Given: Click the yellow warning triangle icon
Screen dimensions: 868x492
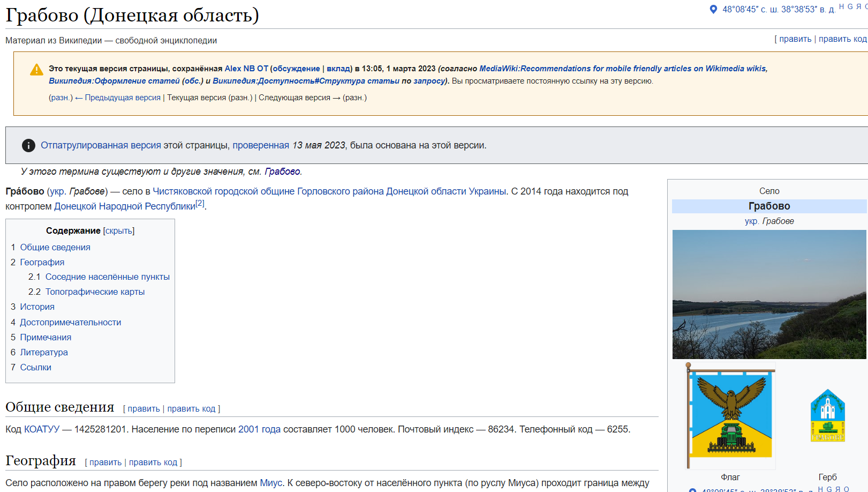Looking at the screenshot, I should point(36,70).
